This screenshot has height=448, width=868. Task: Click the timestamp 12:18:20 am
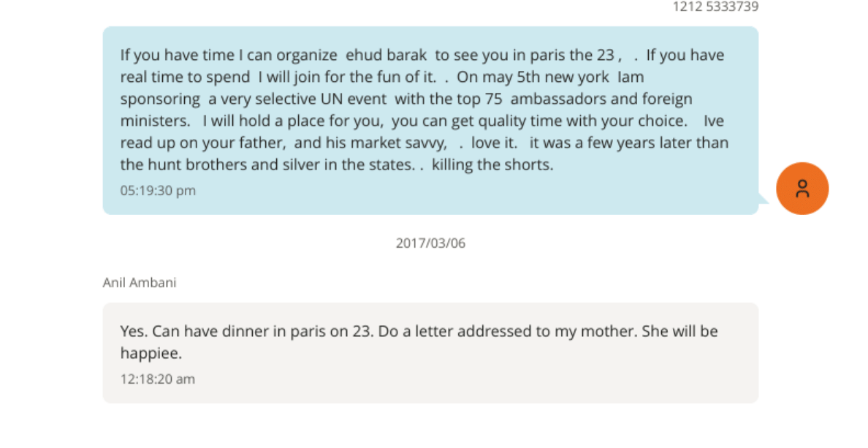tap(156, 379)
